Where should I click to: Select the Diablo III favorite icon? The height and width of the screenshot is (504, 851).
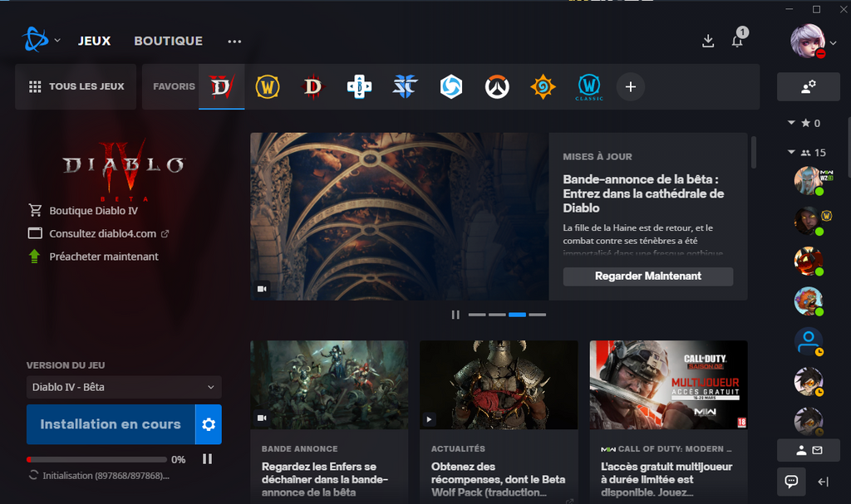(x=312, y=86)
